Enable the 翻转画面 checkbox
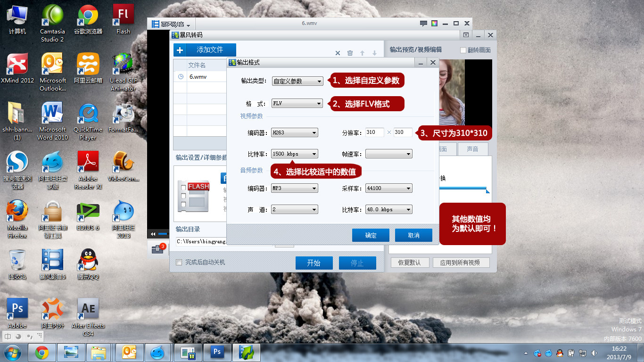Screen dimensions: 644x362 click(x=463, y=50)
